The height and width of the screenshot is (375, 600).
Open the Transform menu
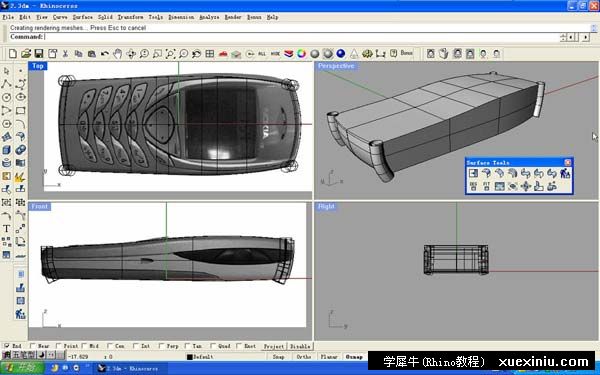(130, 17)
